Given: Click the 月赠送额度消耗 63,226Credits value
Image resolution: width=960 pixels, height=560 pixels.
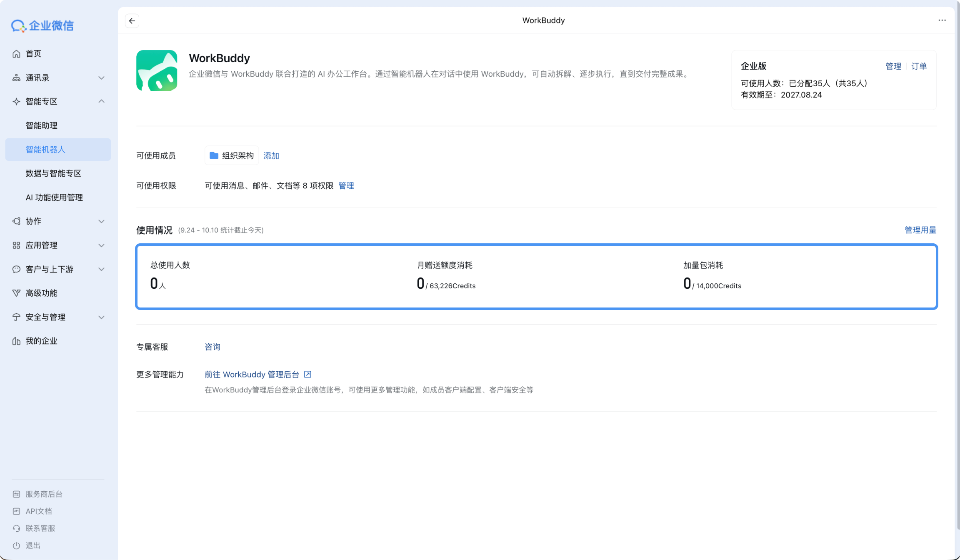Looking at the screenshot, I should pyautogui.click(x=446, y=284).
